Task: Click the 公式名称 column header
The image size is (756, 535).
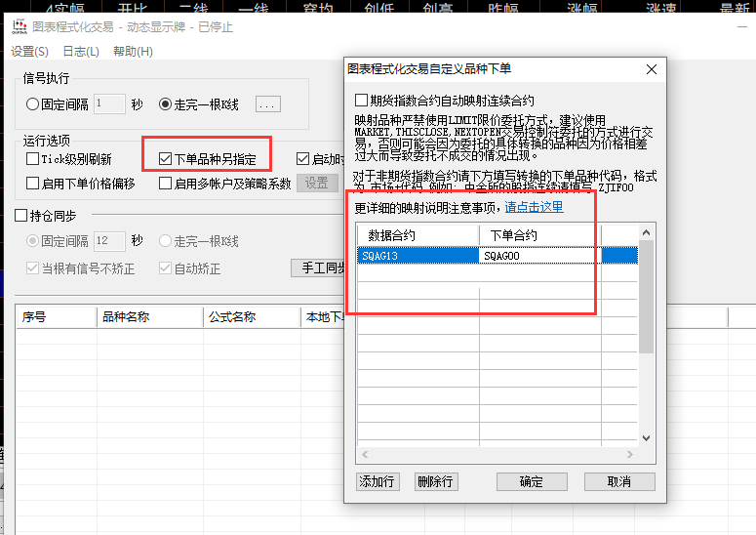Action: 252,317
